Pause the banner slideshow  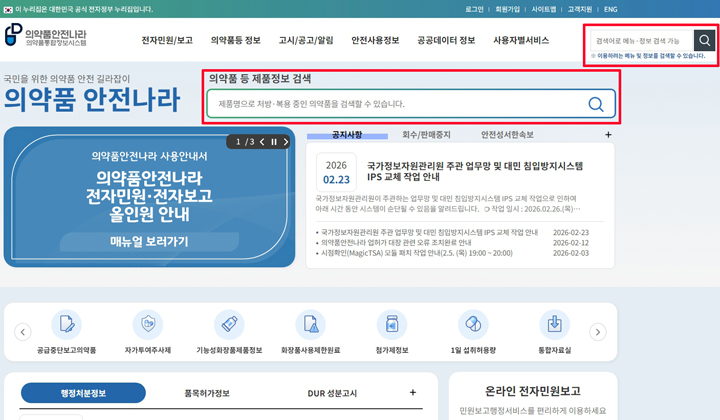274,142
